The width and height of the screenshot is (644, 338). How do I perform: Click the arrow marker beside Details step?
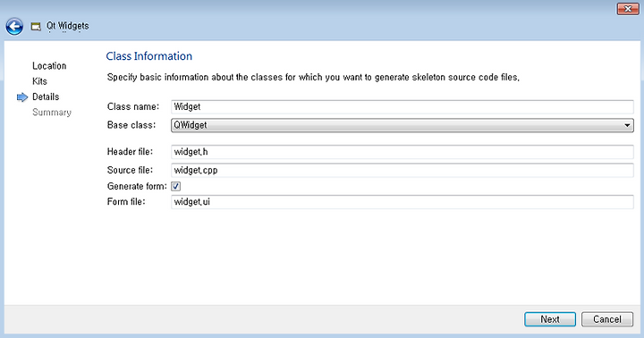click(22, 97)
